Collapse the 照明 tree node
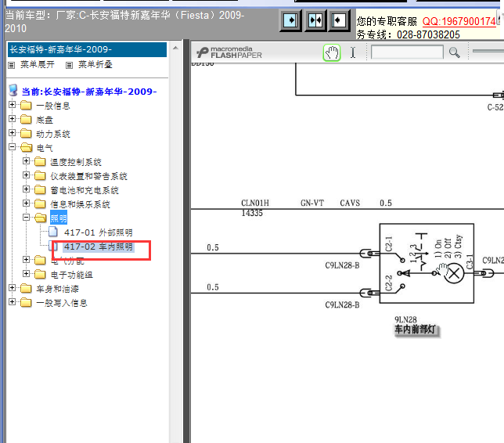This screenshot has height=443, width=504. (x=27, y=218)
